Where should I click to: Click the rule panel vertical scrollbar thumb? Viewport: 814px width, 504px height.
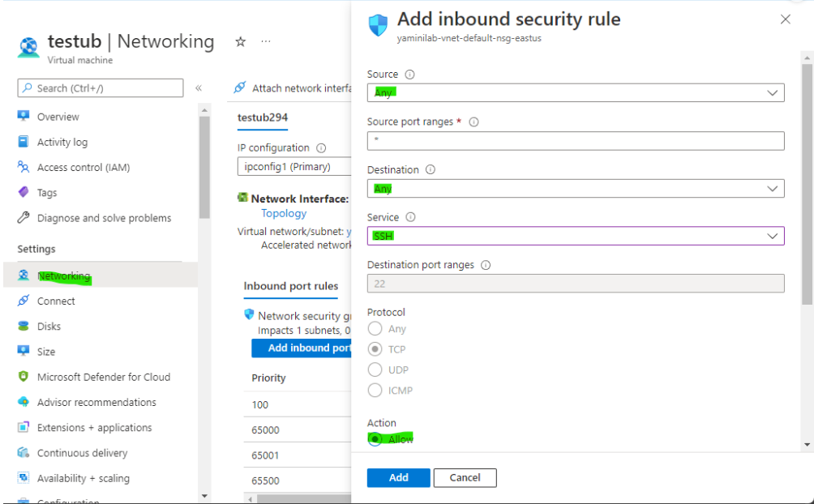807,184
